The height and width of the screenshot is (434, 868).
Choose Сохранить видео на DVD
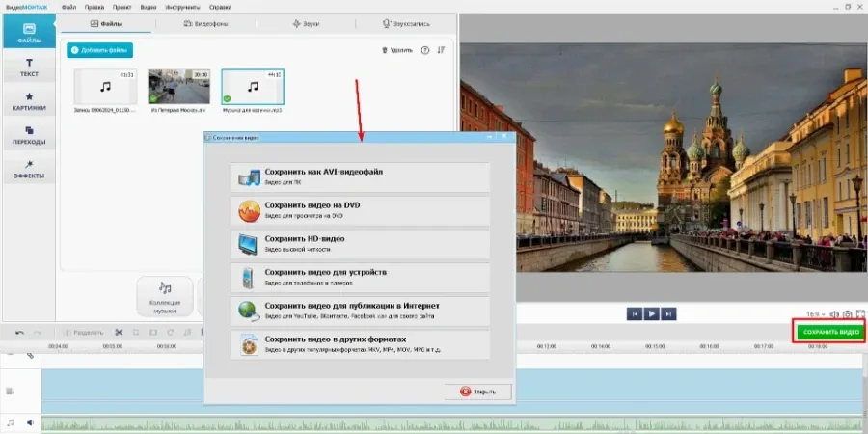pyautogui.click(x=360, y=211)
